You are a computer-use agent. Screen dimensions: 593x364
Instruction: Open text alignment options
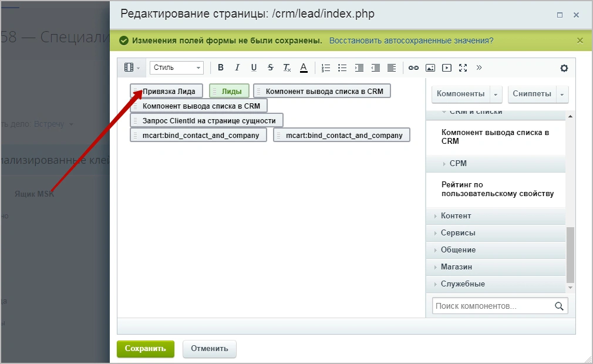(392, 68)
